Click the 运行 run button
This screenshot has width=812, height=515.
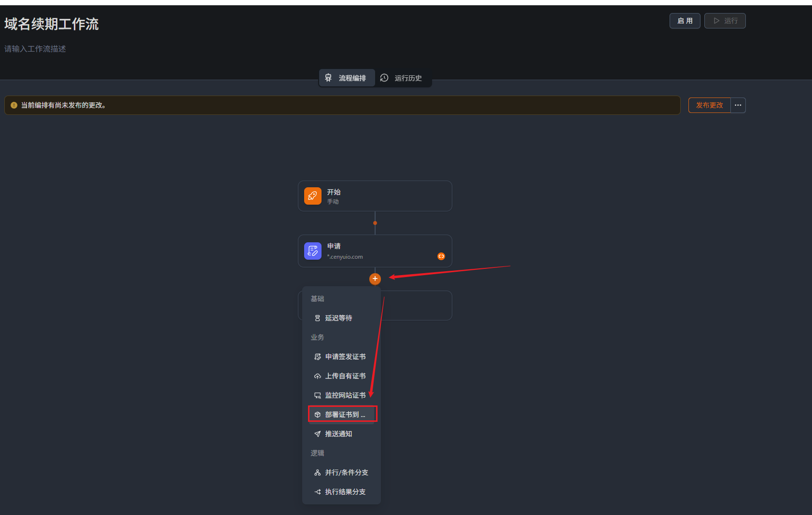coord(725,21)
